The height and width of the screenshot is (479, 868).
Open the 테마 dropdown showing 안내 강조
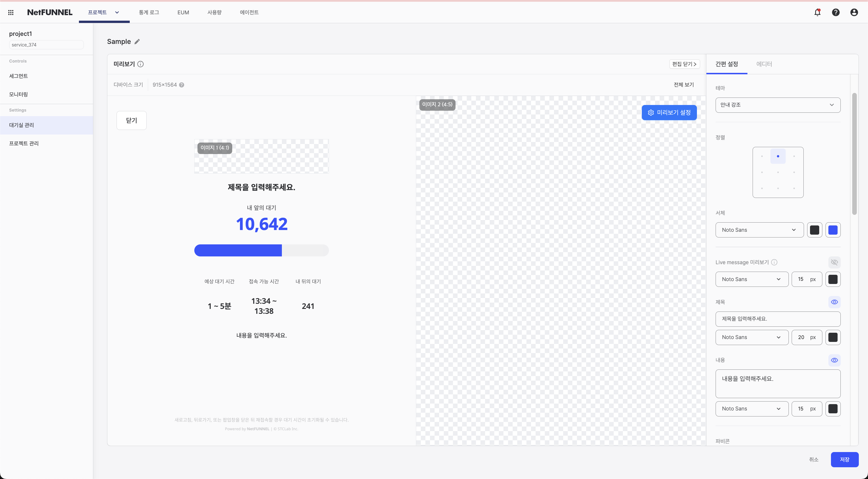(x=778, y=105)
